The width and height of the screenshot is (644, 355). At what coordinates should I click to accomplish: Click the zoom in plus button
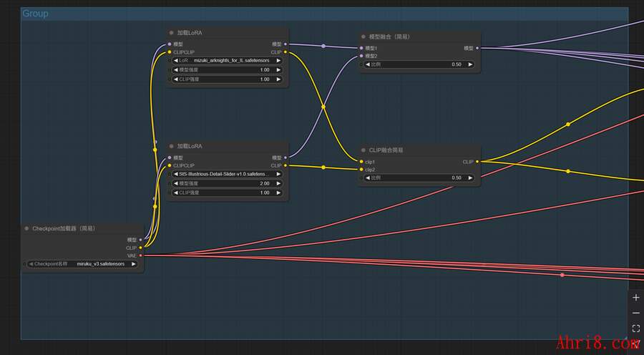pyautogui.click(x=636, y=297)
